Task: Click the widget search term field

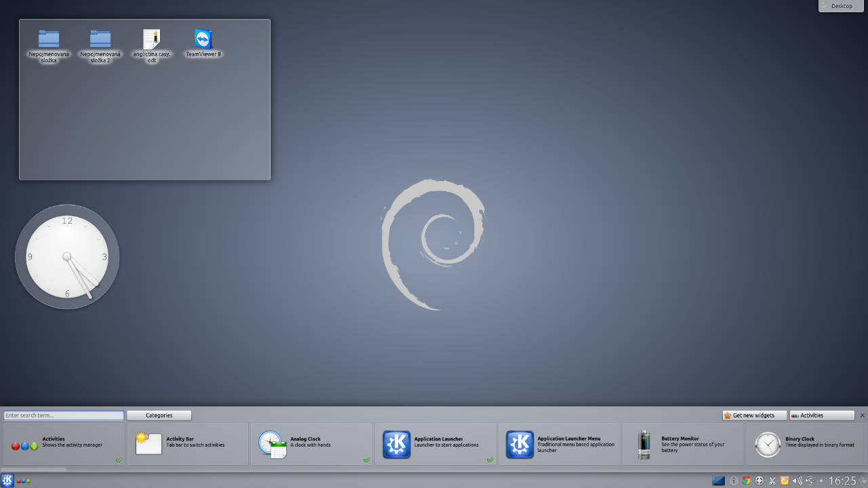Action: click(x=64, y=415)
